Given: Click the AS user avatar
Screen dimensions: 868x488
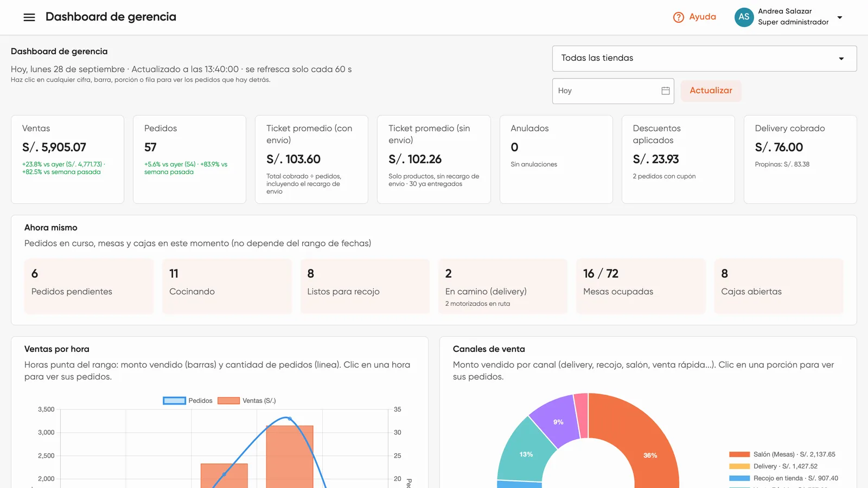Looking at the screenshot, I should pyautogui.click(x=744, y=17).
